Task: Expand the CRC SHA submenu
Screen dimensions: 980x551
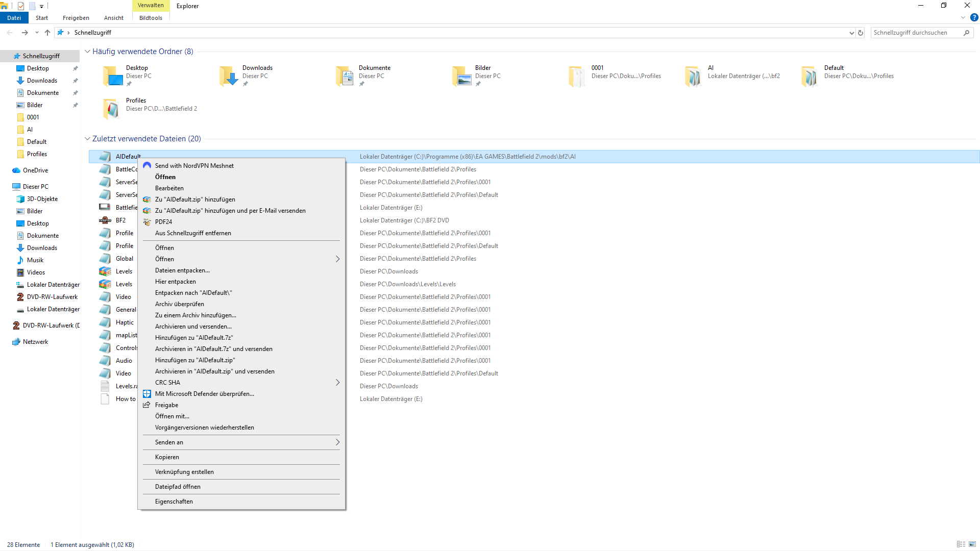Action: [x=337, y=383]
